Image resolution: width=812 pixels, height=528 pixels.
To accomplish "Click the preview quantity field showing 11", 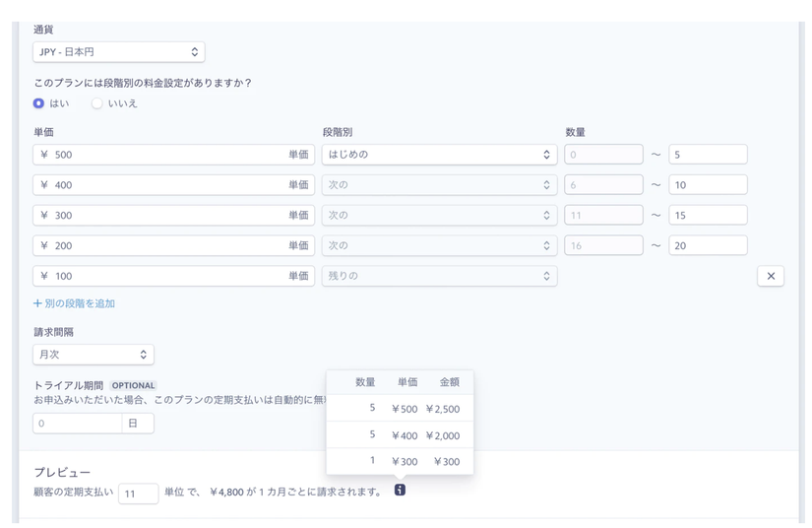I will pos(138,493).
